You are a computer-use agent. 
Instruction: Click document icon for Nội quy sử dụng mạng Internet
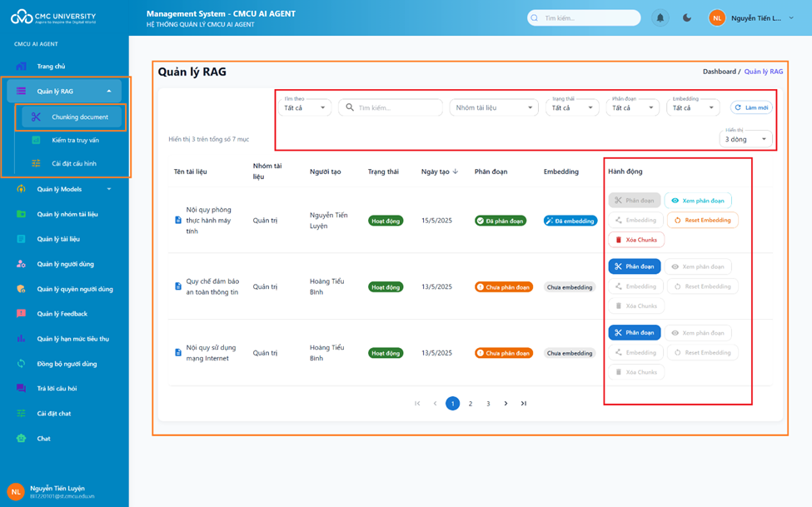178,353
